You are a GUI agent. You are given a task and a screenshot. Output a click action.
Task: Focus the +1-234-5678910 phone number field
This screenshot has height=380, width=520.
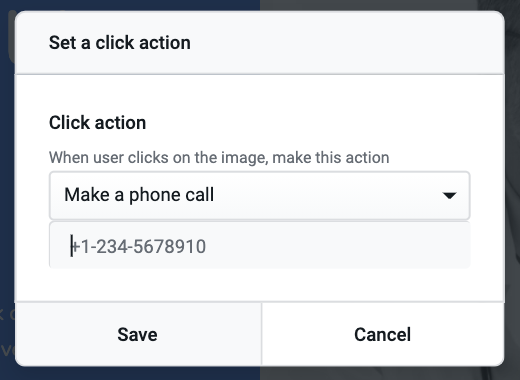260,245
